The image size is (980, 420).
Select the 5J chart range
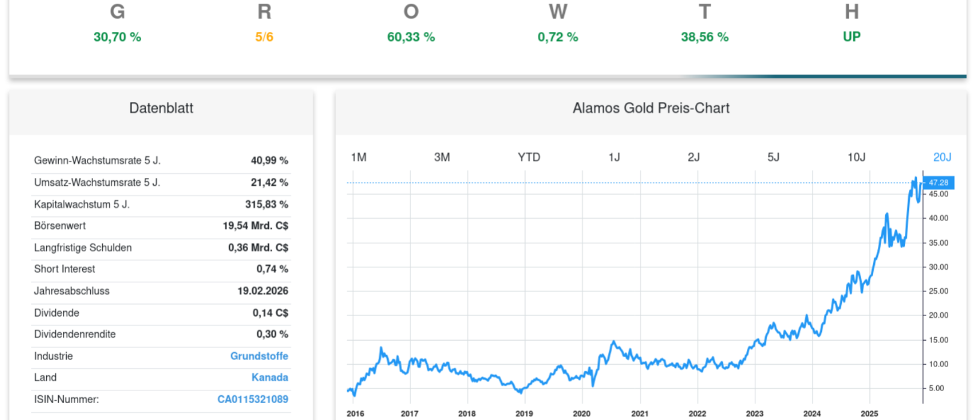(x=774, y=157)
